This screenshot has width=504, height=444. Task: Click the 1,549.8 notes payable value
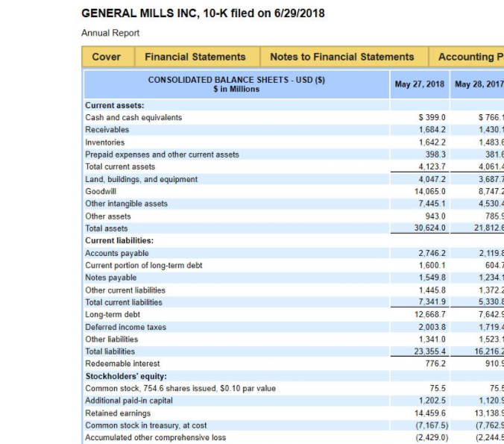(432, 278)
